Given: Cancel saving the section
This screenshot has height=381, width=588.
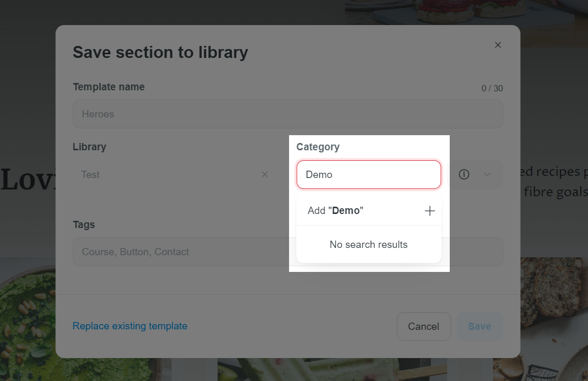Looking at the screenshot, I should point(423,327).
